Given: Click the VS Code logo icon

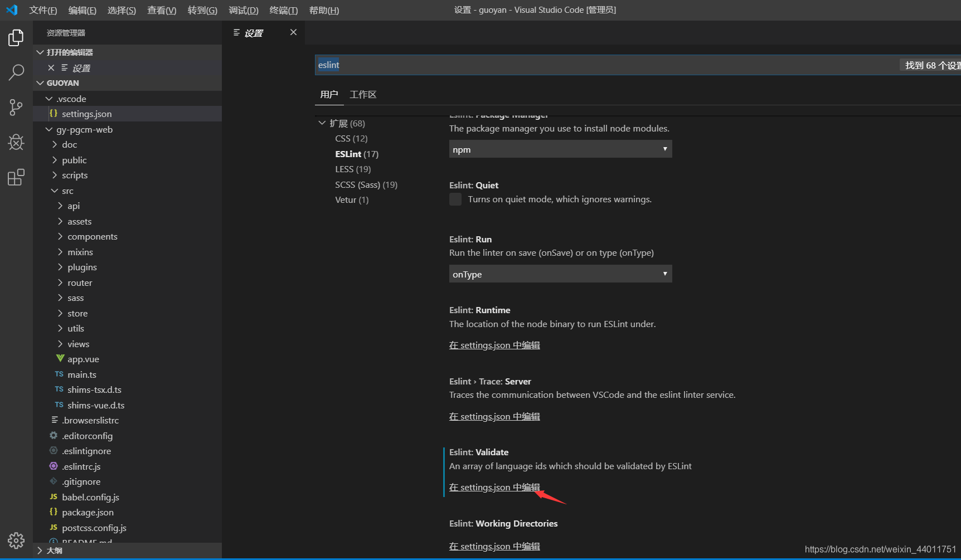Looking at the screenshot, I should click(x=12, y=10).
